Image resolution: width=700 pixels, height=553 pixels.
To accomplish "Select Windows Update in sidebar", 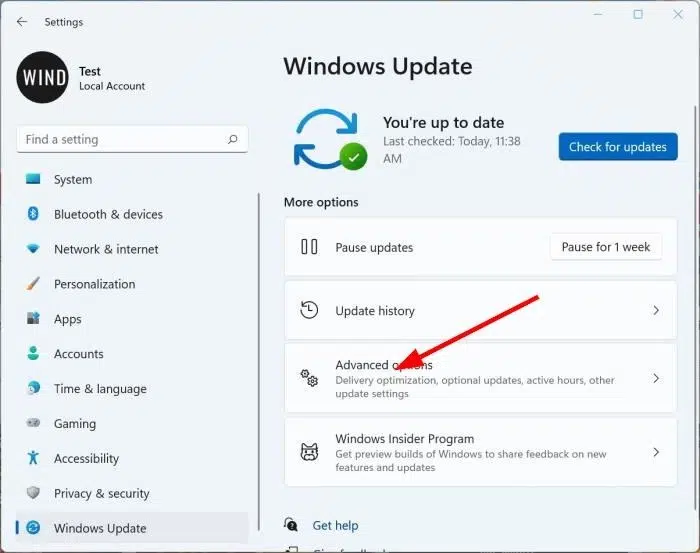I will (132, 528).
